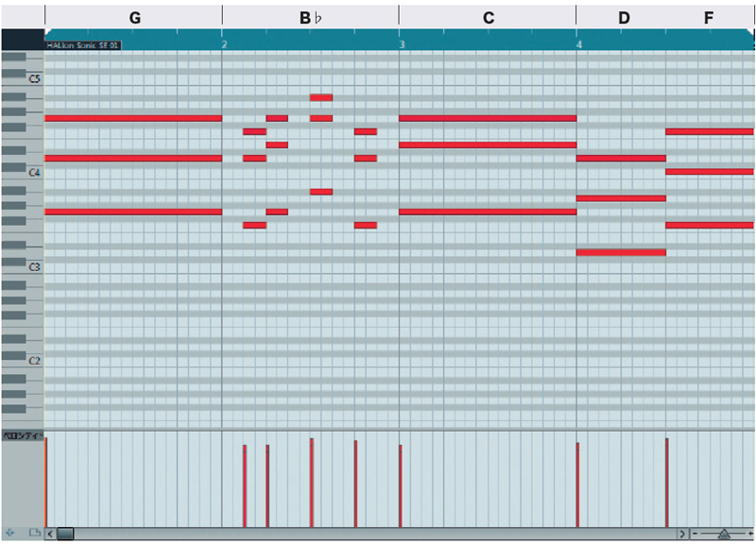The height and width of the screenshot is (544, 756).
Task: Select the low D3 note in bar 4
Action: 621,252
